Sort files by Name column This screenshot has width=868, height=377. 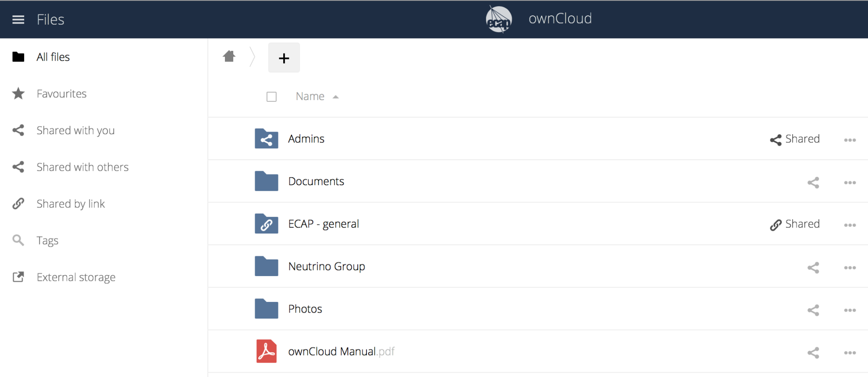tap(310, 97)
